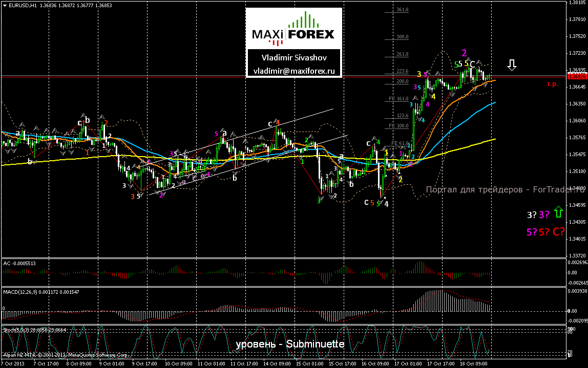Click the 16 Oct 09:00 time label
The image size is (588, 368).
pyautogui.click(x=375, y=363)
